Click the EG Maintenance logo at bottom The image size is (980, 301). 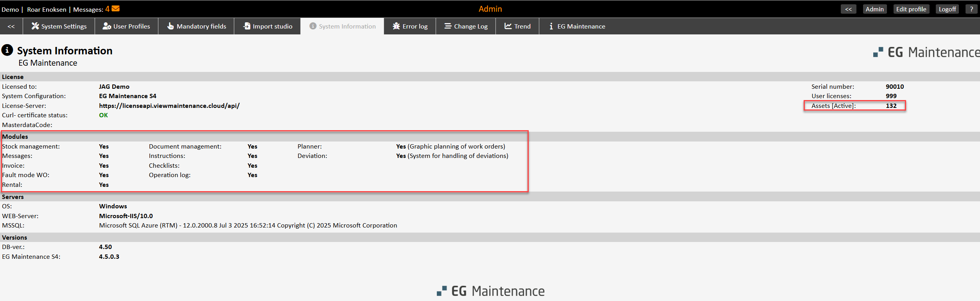[490, 291]
